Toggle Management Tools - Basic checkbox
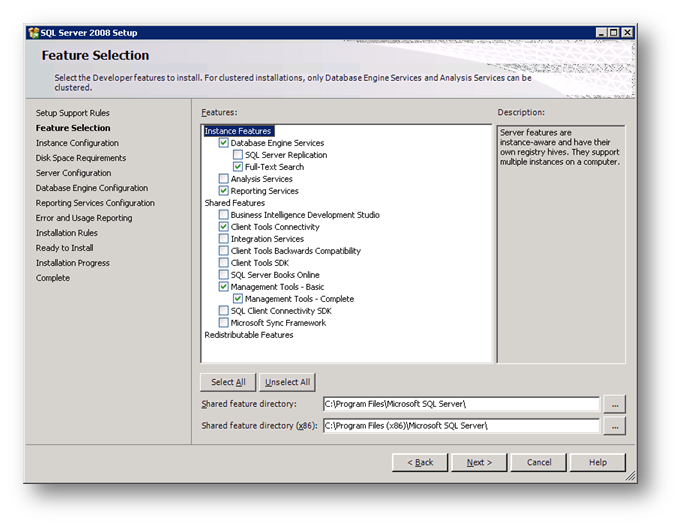Viewport: 681px width, 527px height. pos(224,287)
